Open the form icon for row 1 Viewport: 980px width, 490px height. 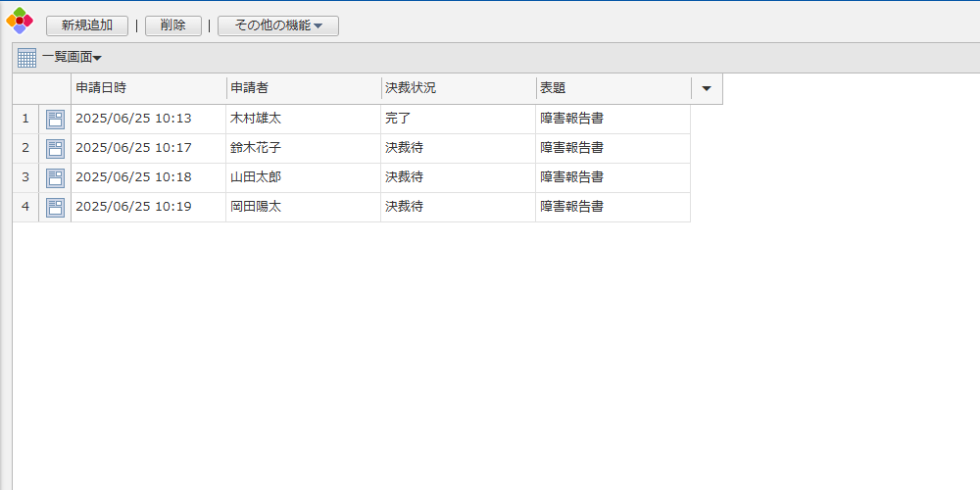[x=55, y=120]
